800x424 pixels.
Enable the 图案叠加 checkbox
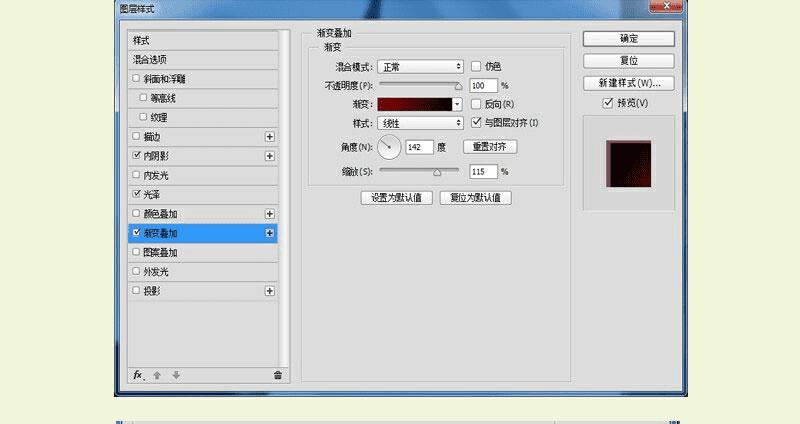coord(136,252)
